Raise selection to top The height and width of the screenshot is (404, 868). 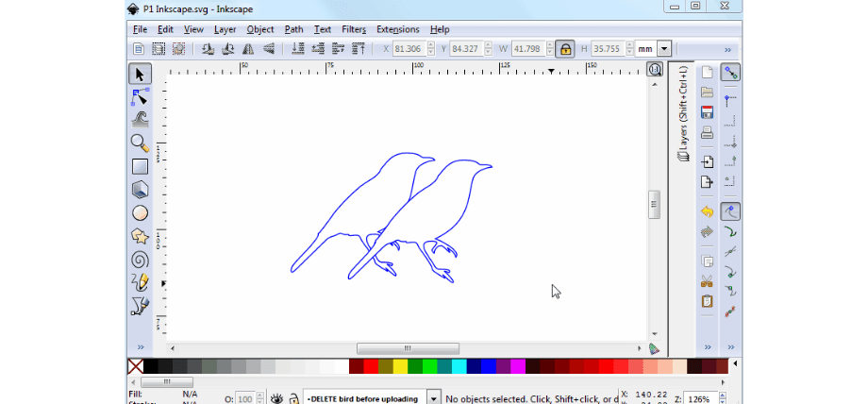pyautogui.click(x=359, y=49)
